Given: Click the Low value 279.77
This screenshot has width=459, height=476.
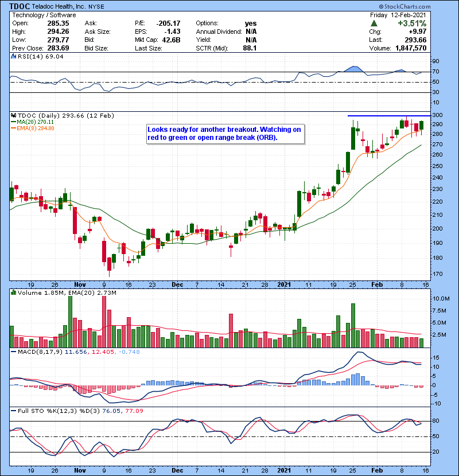Looking at the screenshot, I should [58, 40].
